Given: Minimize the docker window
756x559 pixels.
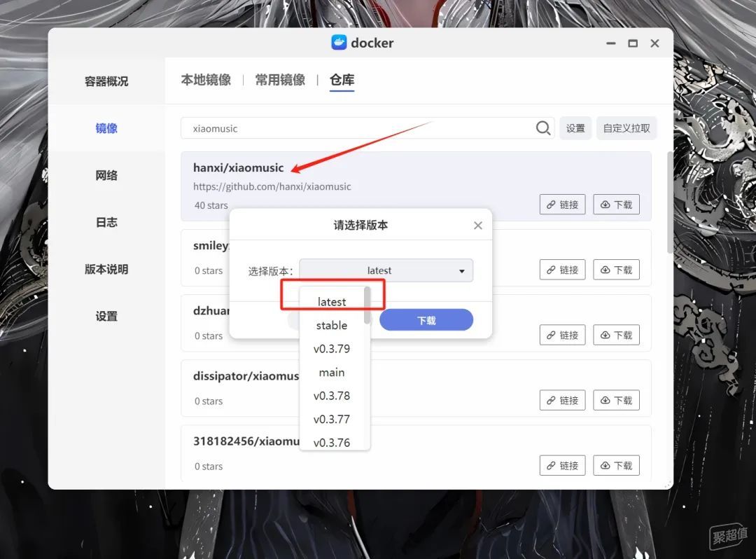Looking at the screenshot, I should coord(611,43).
